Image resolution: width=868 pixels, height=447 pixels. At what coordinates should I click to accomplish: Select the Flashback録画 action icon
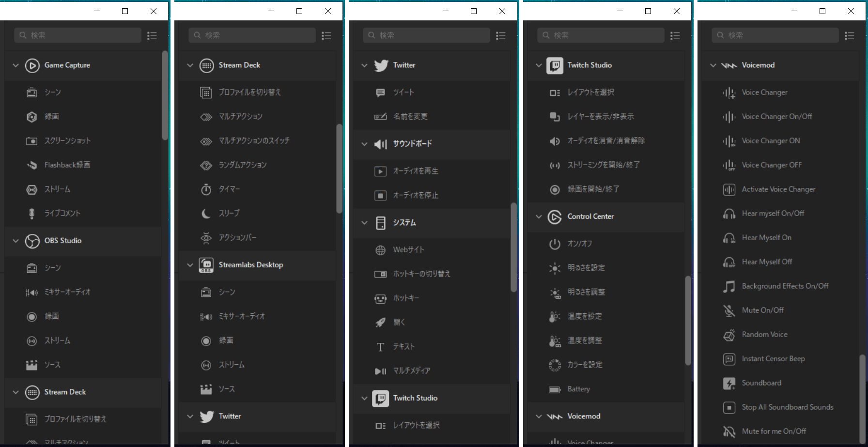click(x=31, y=165)
